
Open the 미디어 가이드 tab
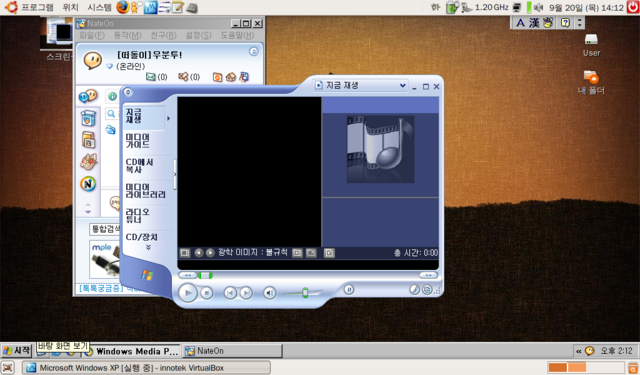tap(138, 141)
